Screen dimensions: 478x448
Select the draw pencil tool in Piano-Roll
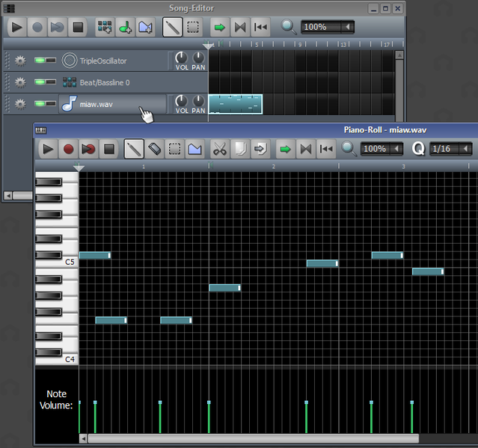134,150
